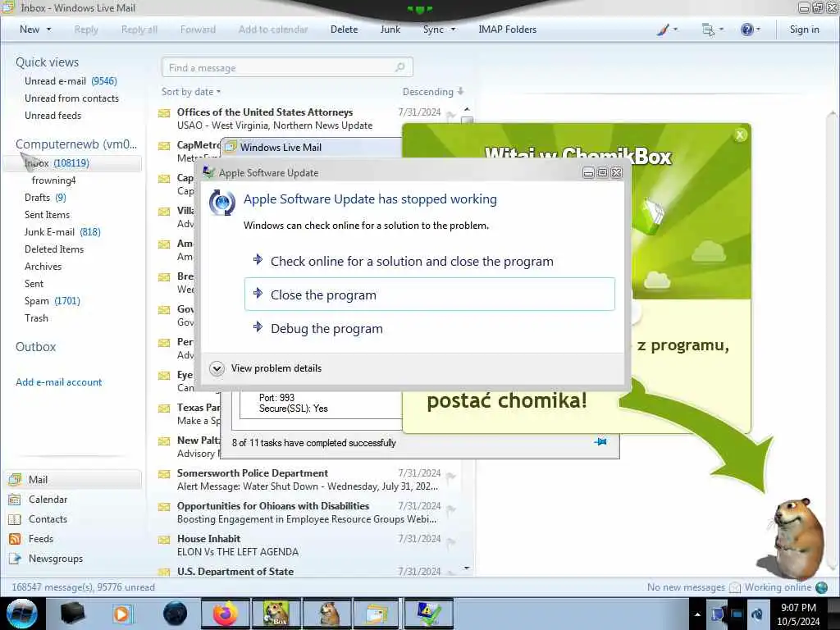
Task: Click the Delete toolbar button
Action: (344, 30)
